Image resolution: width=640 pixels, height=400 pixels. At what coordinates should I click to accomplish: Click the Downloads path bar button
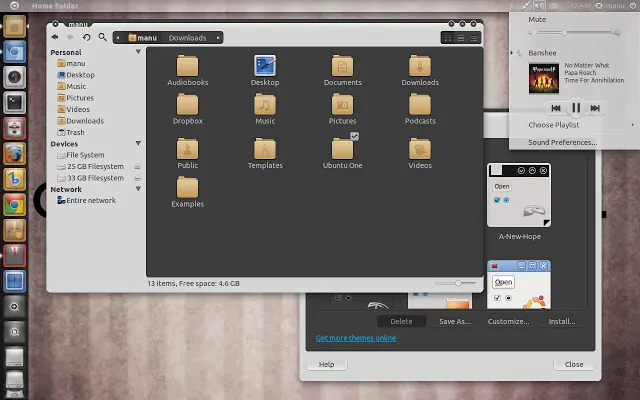(x=188, y=38)
